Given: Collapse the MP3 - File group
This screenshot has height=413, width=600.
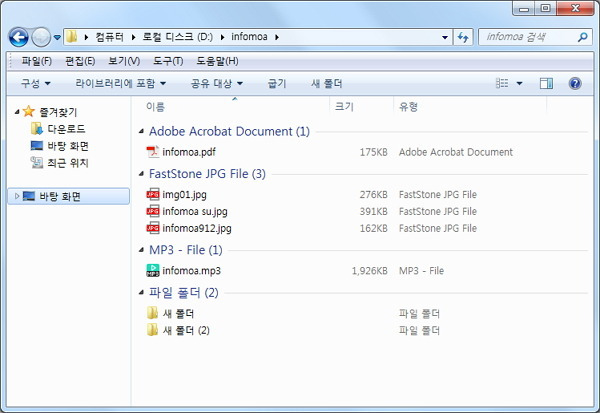Looking at the screenshot, I should pyautogui.click(x=141, y=250).
